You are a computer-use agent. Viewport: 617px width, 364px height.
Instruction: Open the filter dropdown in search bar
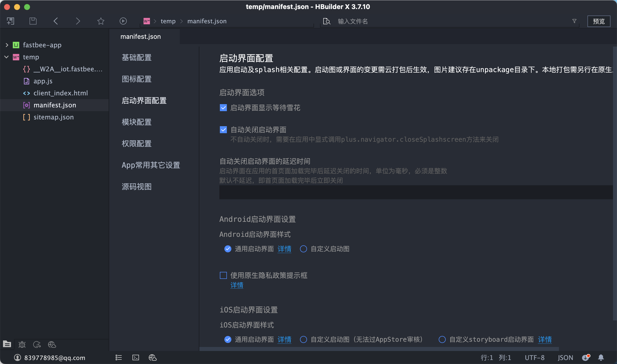(x=574, y=21)
